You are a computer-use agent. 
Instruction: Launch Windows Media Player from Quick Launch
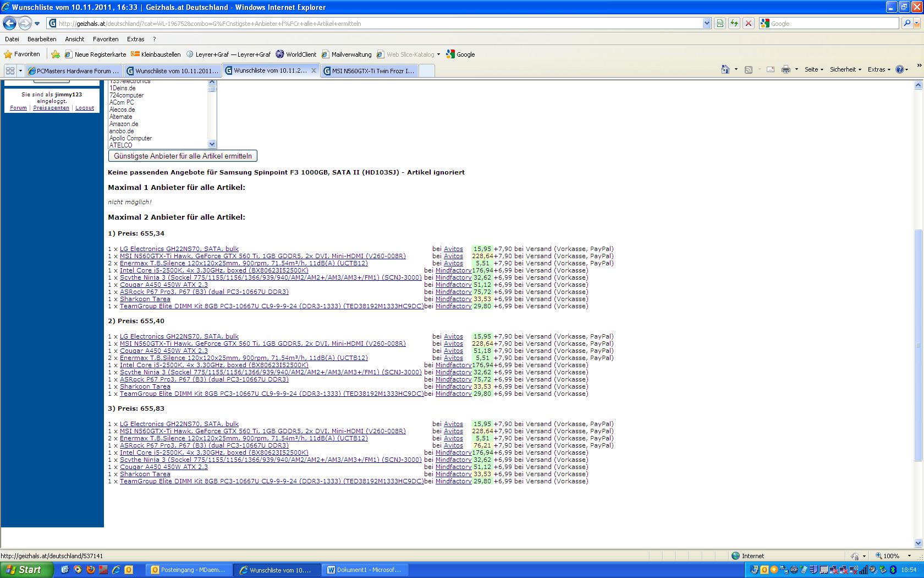click(78, 570)
